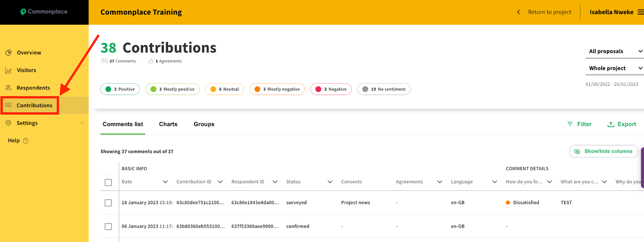Open the Date column dropdown arrow
Image resolution: width=644 pixels, height=242 pixels.
[165, 182]
